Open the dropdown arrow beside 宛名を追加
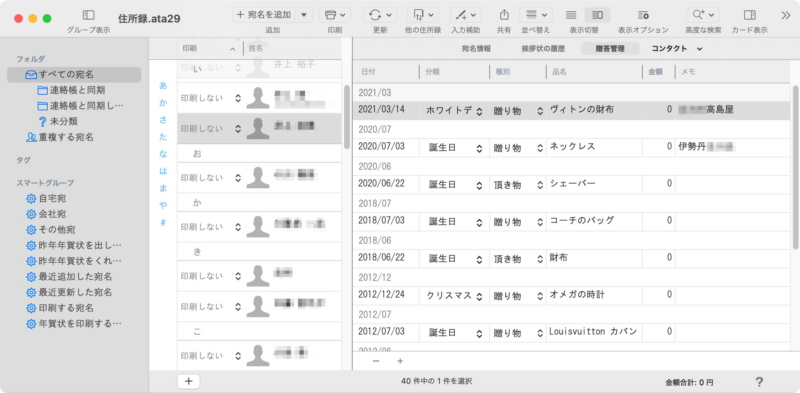800x393 pixels. click(304, 15)
